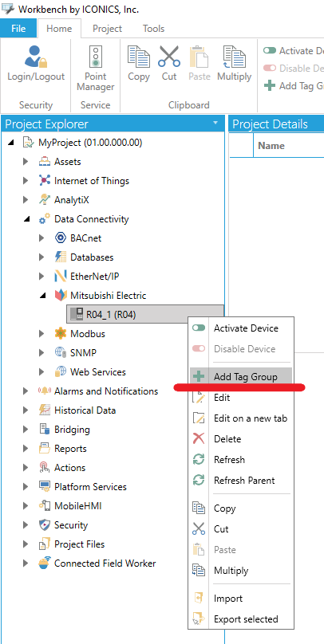Expand the Modbus node
The width and height of the screenshot is (324, 644).
[x=41, y=334]
